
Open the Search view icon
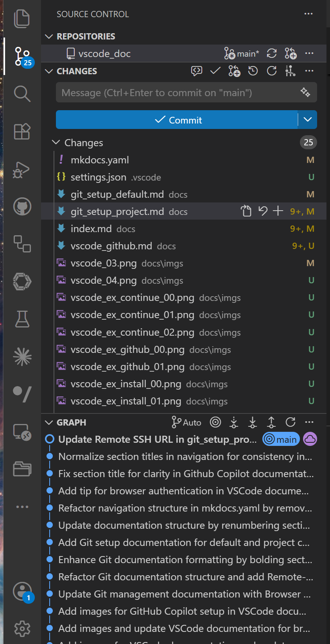(x=22, y=94)
